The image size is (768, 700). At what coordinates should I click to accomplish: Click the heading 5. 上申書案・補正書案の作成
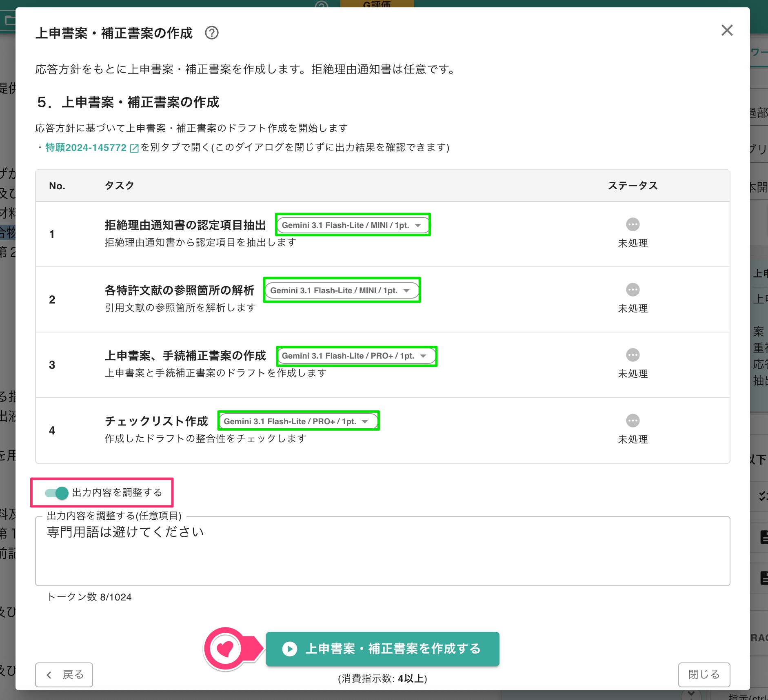[128, 102]
